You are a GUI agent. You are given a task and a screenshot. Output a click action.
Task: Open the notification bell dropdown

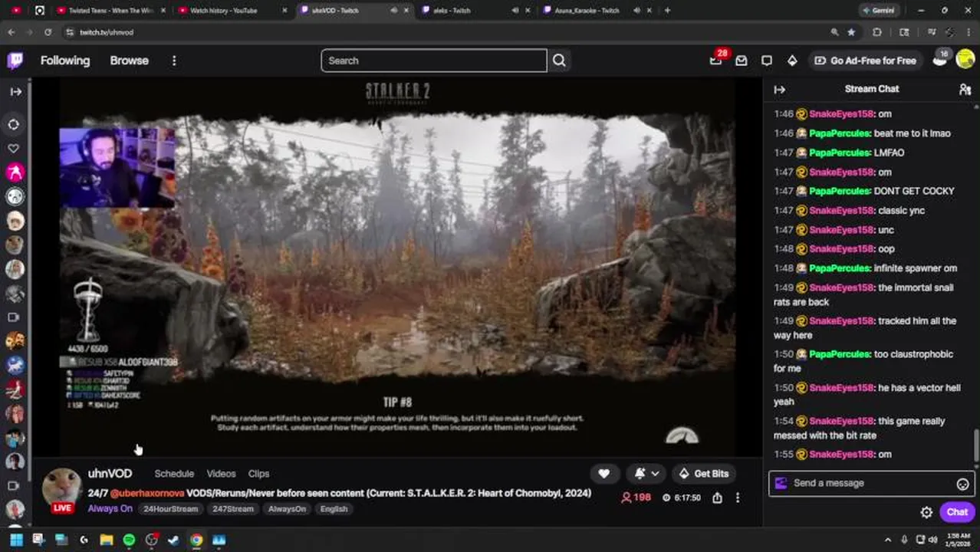tap(646, 474)
